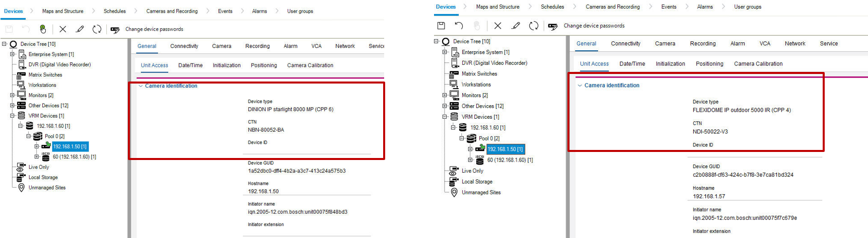Image resolution: width=868 pixels, height=238 pixels.
Task: Click the refresh arrows icon in left window toolbar
Action: [x=97, y=29]
